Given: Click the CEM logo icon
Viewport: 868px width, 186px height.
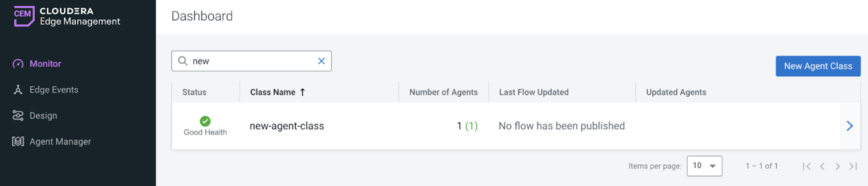Looking at the screenshot, I should pos(24,16).
